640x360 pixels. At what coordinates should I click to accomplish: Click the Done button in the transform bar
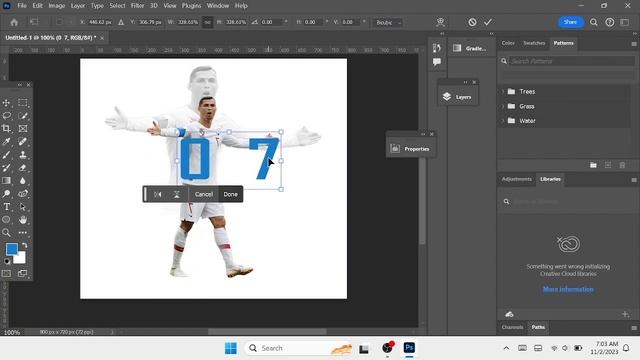[x=231, y=194]
